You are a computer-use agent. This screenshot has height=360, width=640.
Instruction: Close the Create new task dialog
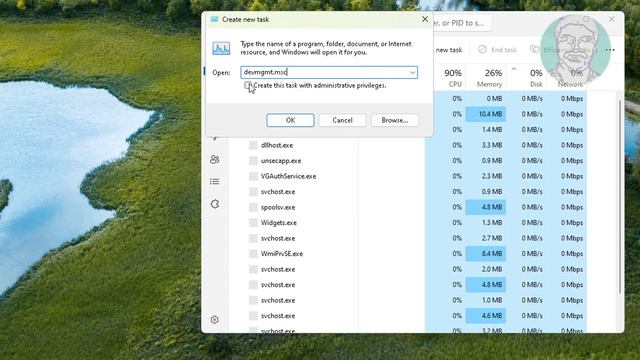coord(424,19)
